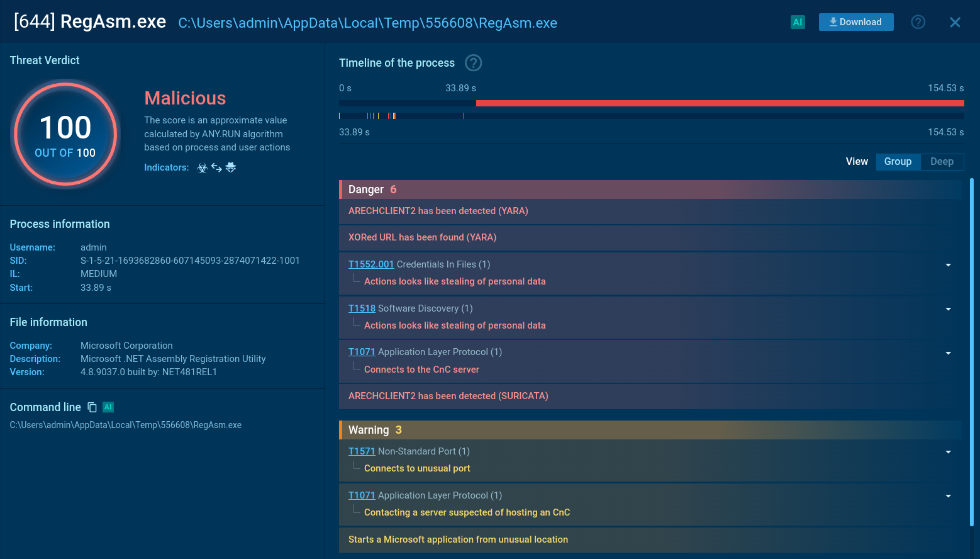Viewport: 980px width, 559px height.
Task: Select the Group view option
Action: click(898, 162)
